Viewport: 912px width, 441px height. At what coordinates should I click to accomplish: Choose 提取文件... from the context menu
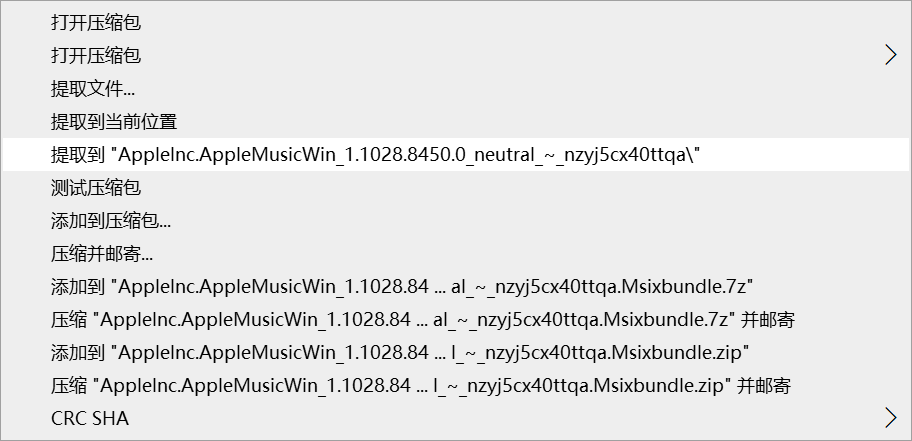(456, 88)
